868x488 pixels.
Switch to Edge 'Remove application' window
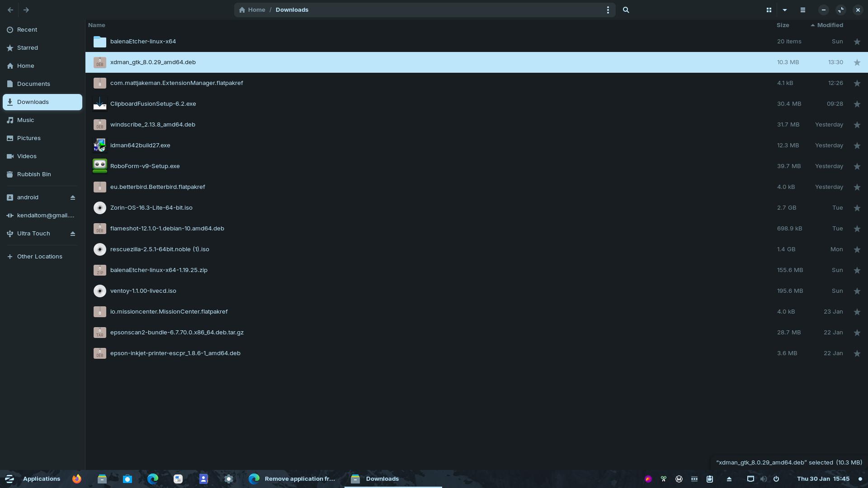292,479
